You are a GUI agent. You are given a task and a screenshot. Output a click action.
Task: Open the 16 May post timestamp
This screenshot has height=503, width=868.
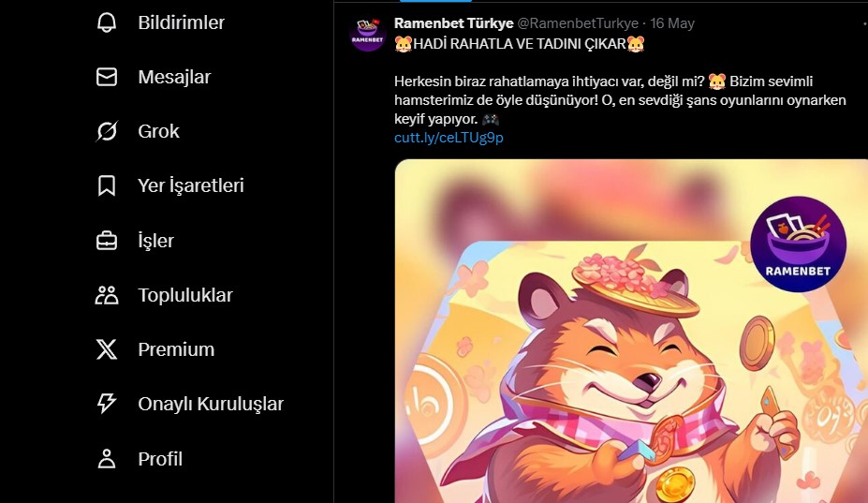(672, 23)
